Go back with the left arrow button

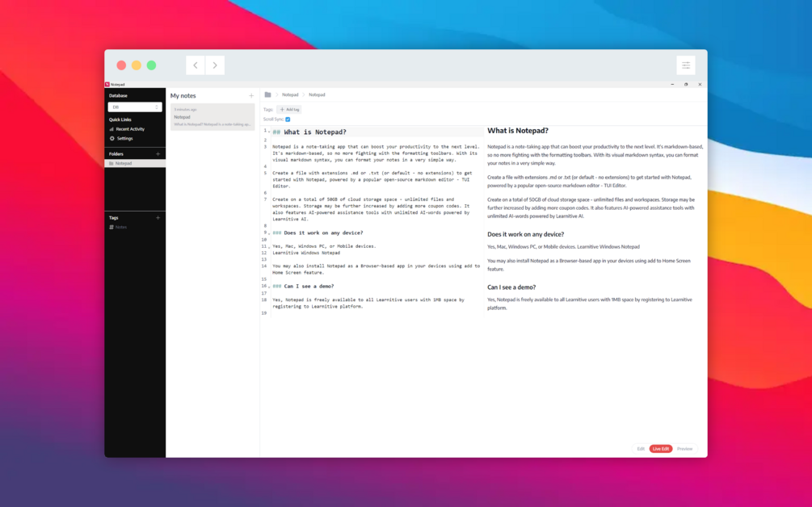pos(196,65)
